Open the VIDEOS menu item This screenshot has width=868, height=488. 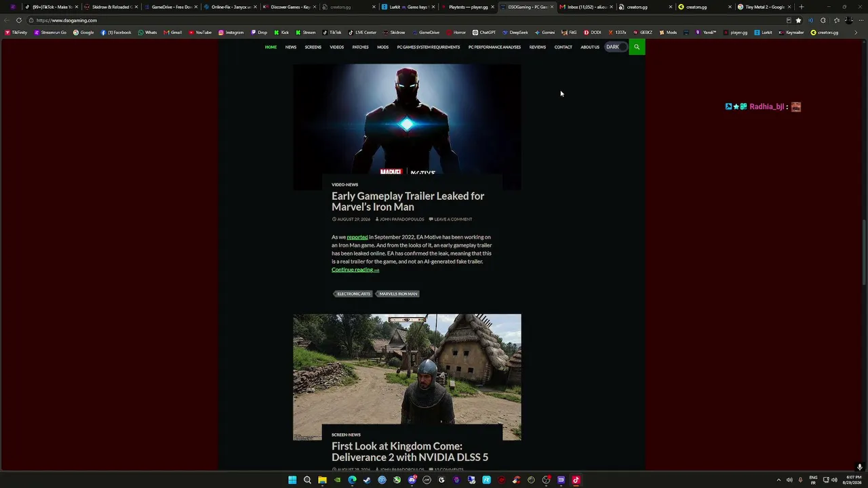point(337,47)
